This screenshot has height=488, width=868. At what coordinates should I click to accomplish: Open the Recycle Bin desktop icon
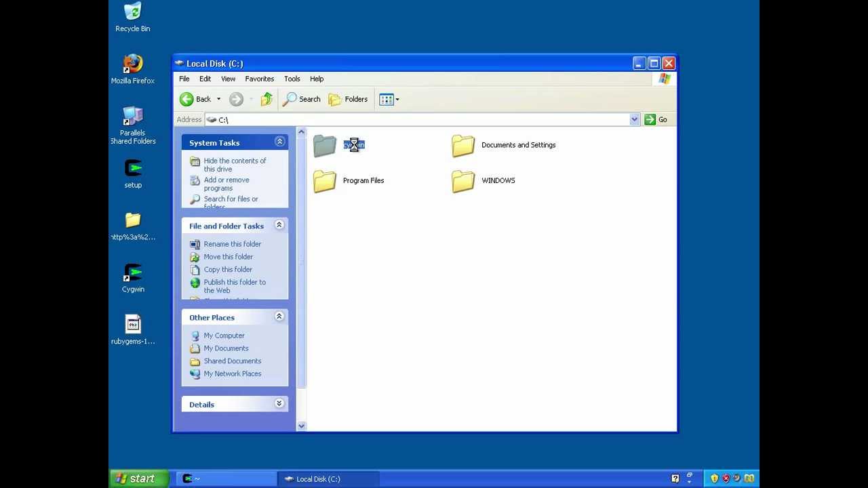[x=133, y=18]
